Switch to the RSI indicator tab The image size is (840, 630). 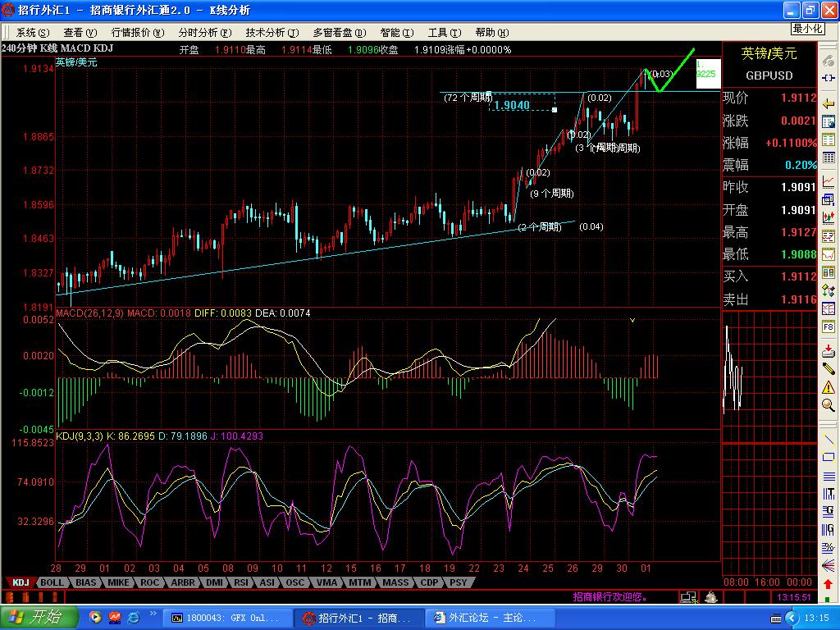[241, 582]
